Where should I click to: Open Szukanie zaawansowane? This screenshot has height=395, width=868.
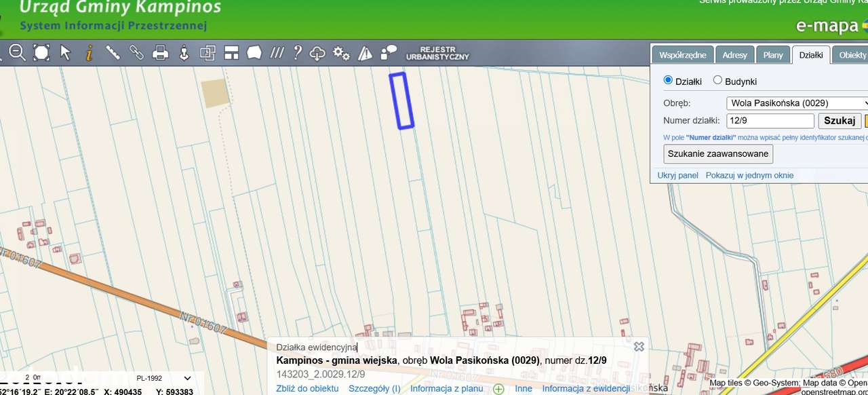(x=718, y=153)
